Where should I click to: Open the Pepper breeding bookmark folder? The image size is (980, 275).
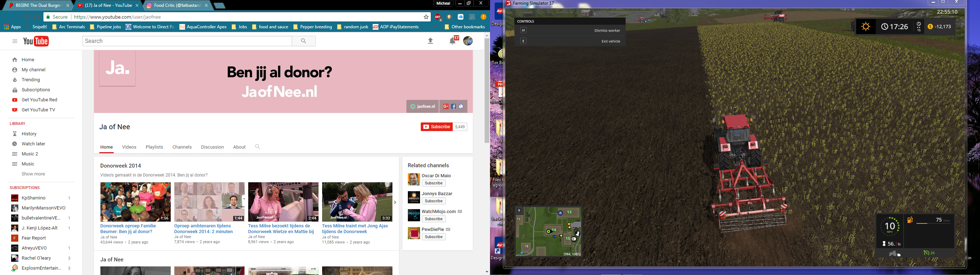click(312, 27)
